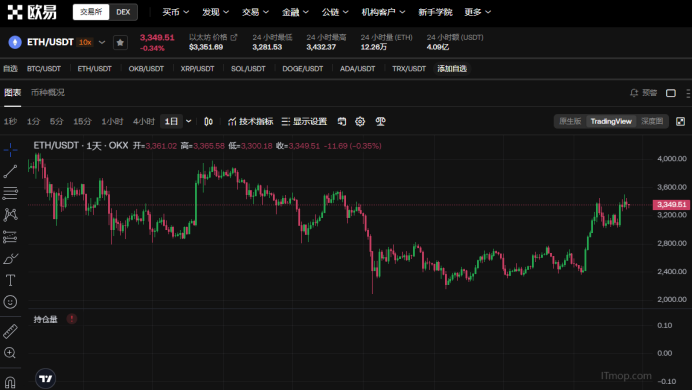Click the 添加自选 button
The image size is (692, 390).
[452, 69]
